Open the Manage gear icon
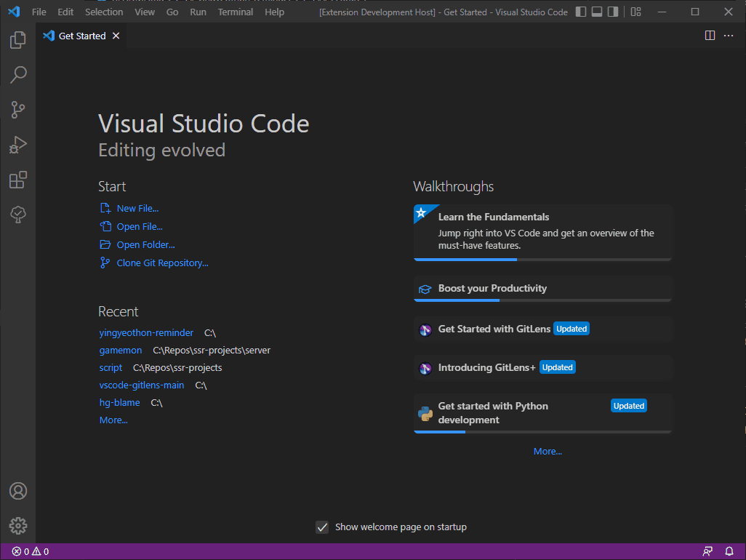The height and width of the screenshot is (560, 746). (17, 526)
